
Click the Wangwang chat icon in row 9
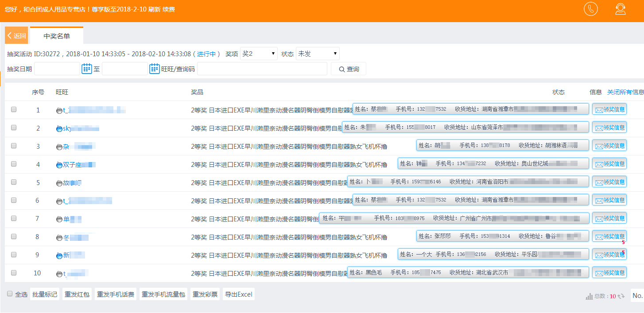[x=59, y=255]
